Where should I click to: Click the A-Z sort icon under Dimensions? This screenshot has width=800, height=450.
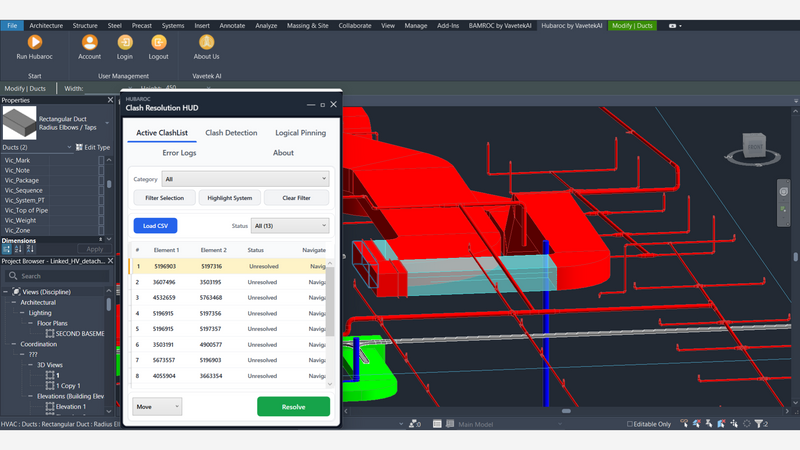coord(18,249)
